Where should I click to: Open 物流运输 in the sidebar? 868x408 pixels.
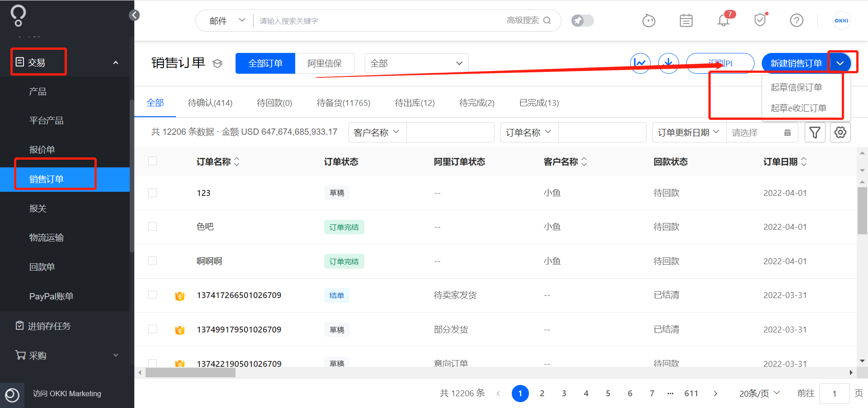47,238
